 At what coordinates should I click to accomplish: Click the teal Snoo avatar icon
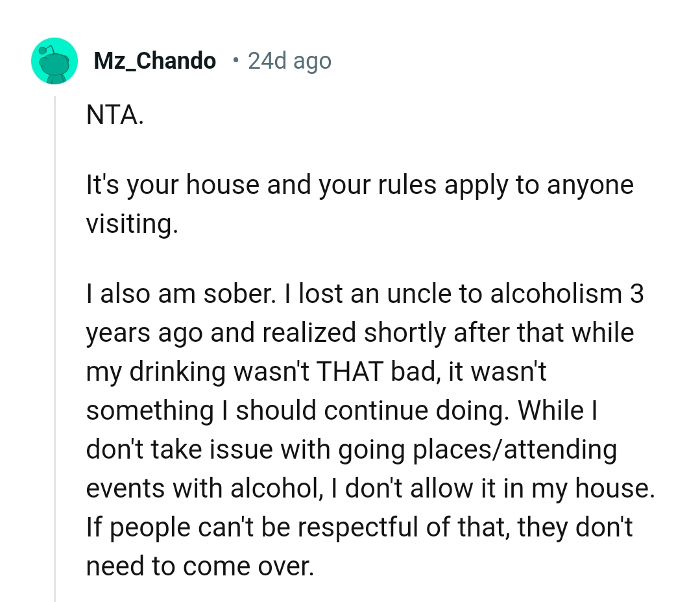coord(54,61)
